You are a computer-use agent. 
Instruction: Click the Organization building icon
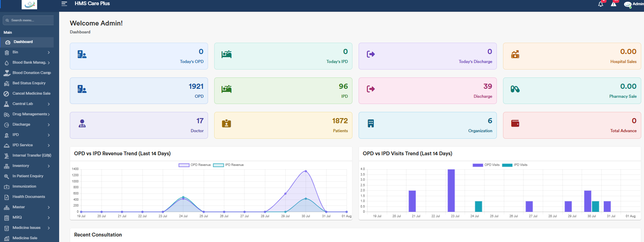coord(371,123)
